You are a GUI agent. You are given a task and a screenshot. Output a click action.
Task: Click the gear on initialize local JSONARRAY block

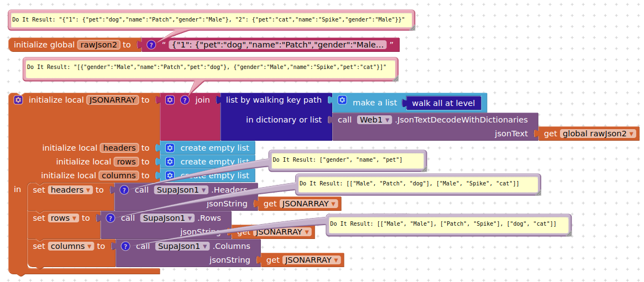(x=18, y=100)
